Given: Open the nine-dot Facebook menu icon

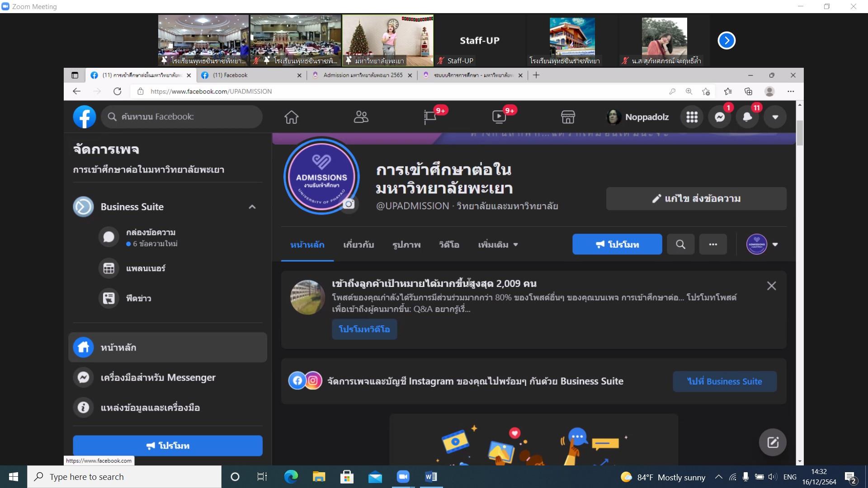Looking at the screenshot, I should coord(692,117).
